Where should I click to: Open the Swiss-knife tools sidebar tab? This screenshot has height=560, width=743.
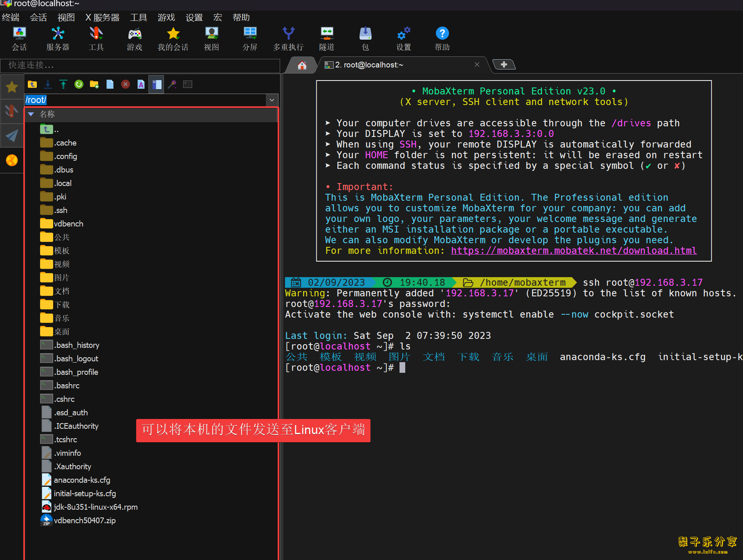pyautogui.click(x=12, y=111)
